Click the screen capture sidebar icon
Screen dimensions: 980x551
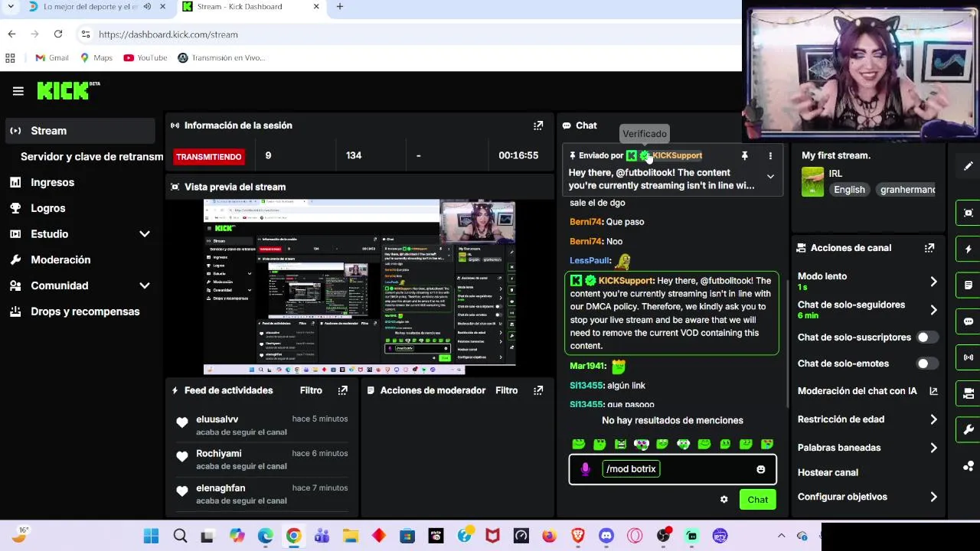pyautogui.click(x=969, y=213)
